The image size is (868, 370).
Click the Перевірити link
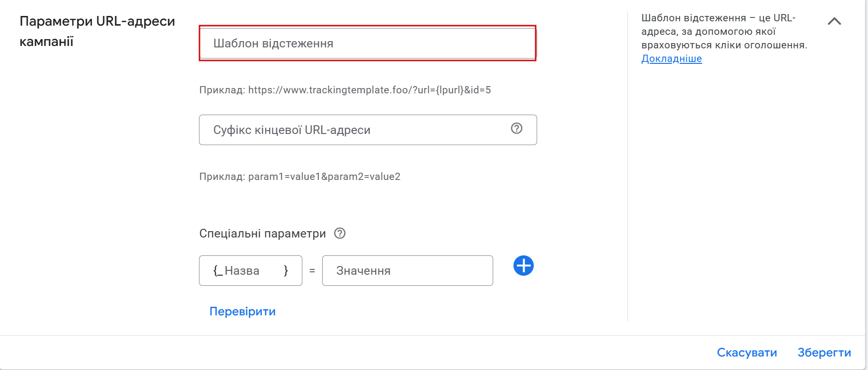(x=242, y=311)
